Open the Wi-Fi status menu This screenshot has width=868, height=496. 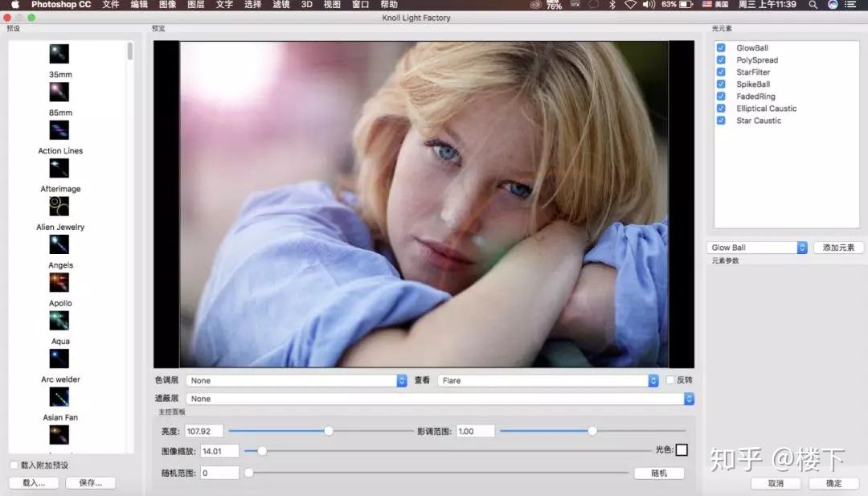coord(630,5)
